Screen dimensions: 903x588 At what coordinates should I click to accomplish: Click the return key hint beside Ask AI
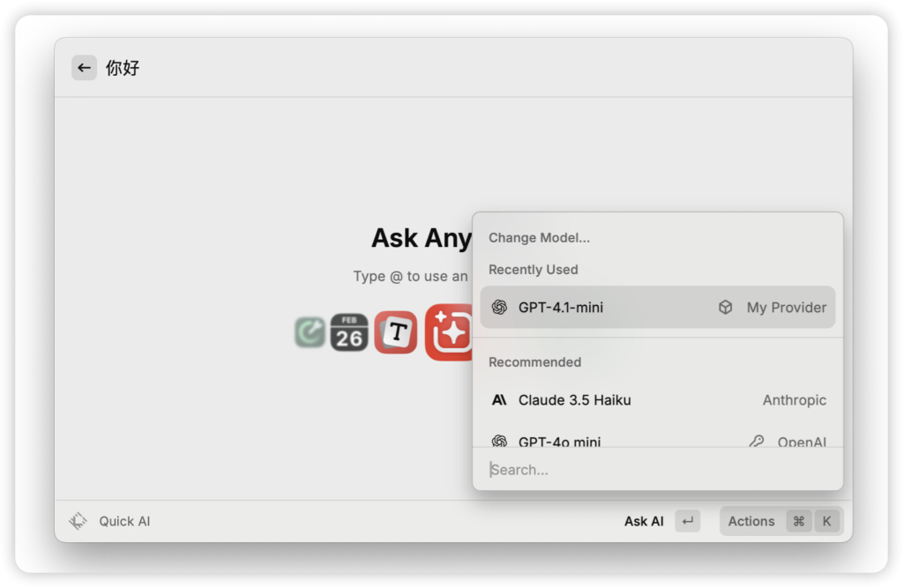click(688, 521)
